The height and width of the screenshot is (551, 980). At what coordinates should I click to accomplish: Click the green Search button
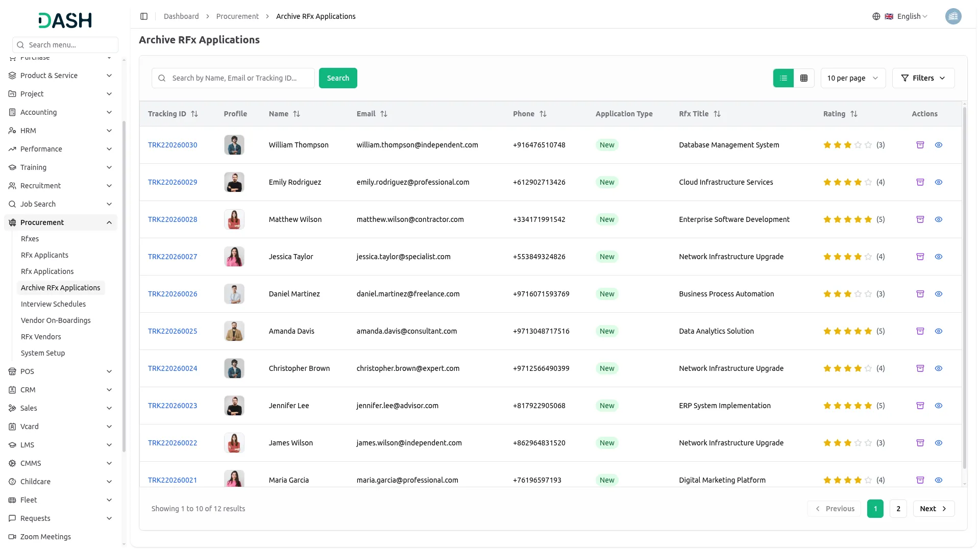(x=338, y=78)
